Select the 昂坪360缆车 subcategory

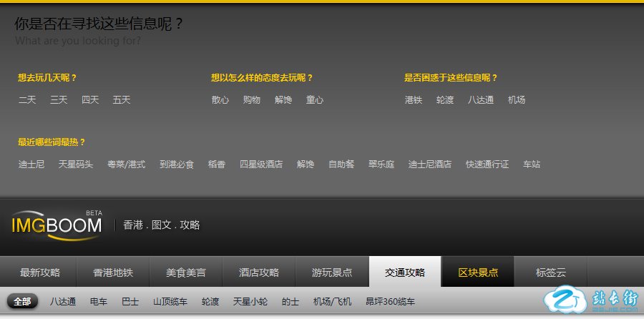click(x=390, y=302)
